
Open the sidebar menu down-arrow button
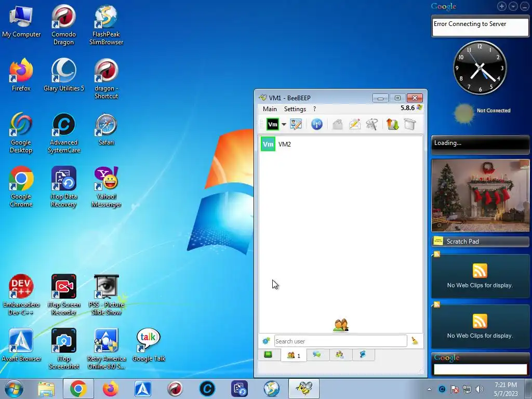point(513,6)
